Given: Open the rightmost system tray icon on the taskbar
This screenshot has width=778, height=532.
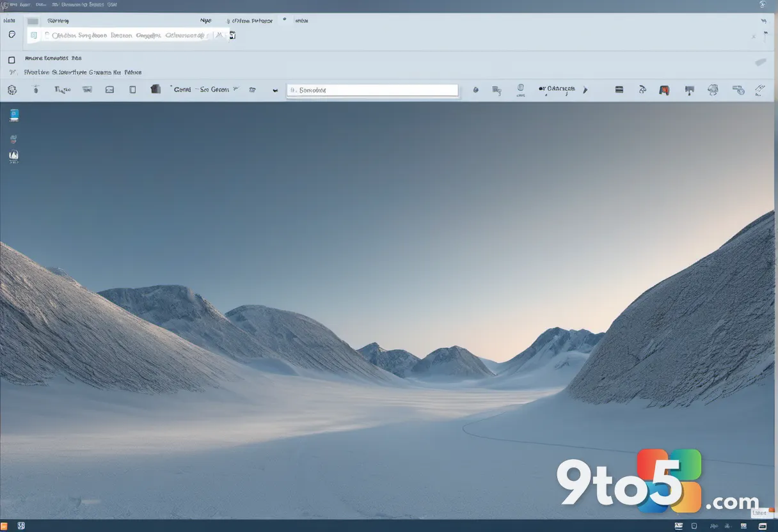Looking at the screenshot, I should point(761,526).
